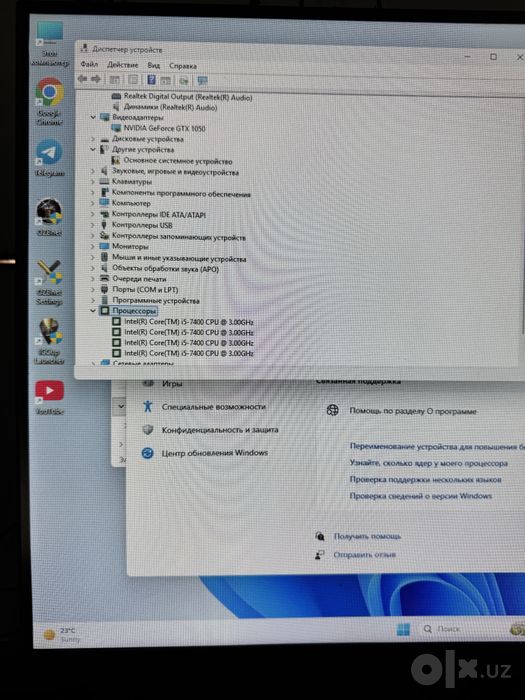Open the Справка menu
Viewport: 525px width, 700px height.
(183, 66)
